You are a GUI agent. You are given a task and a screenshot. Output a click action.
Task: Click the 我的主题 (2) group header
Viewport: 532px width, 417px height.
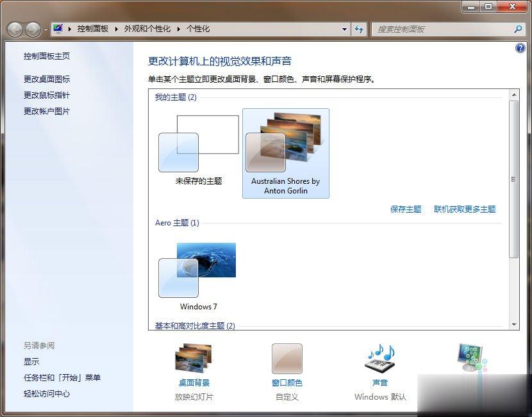(176, 97)
